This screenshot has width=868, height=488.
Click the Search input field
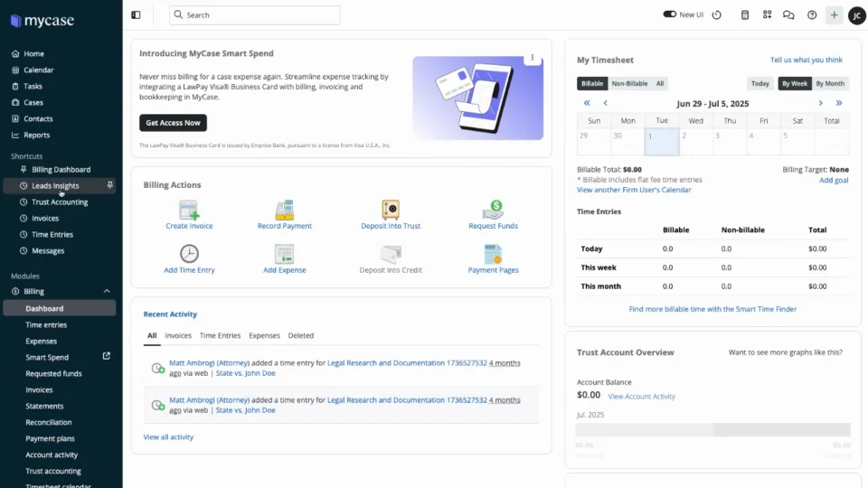click(x=255, y=15)
